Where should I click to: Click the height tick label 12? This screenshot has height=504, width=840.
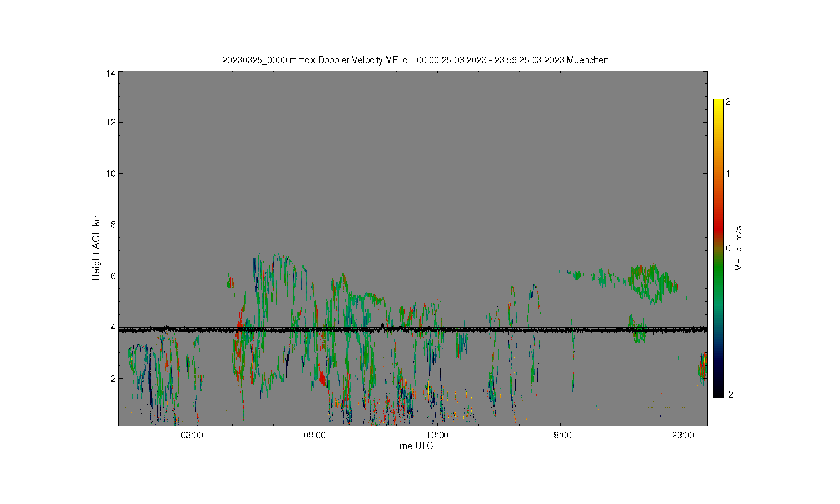click(111, 122)
